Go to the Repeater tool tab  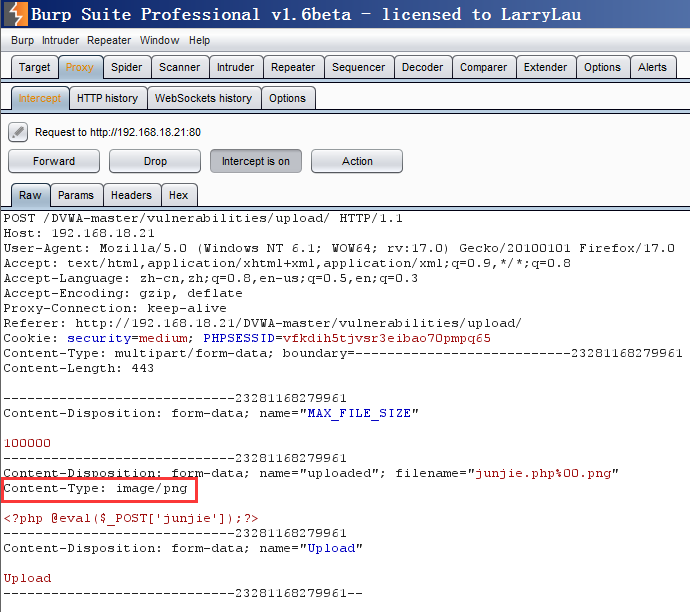point(293,67)
